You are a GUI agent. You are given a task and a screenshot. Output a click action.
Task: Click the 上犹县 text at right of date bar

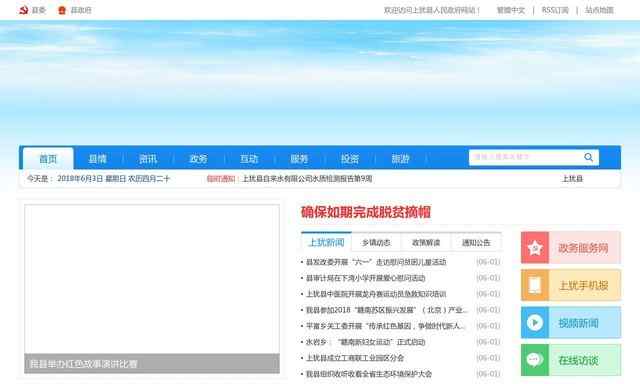[572, 179]
